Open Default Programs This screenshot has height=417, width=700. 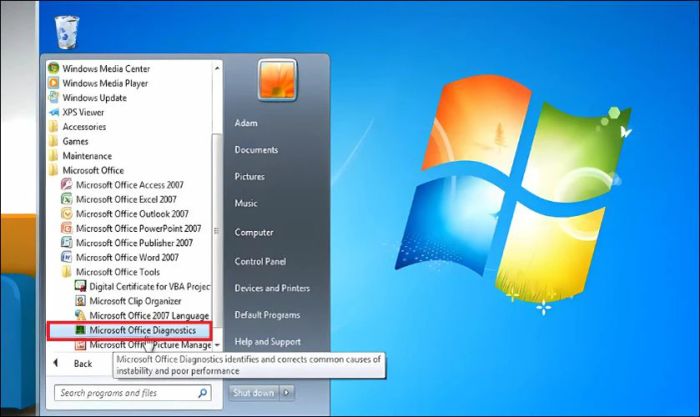[267, 315]
